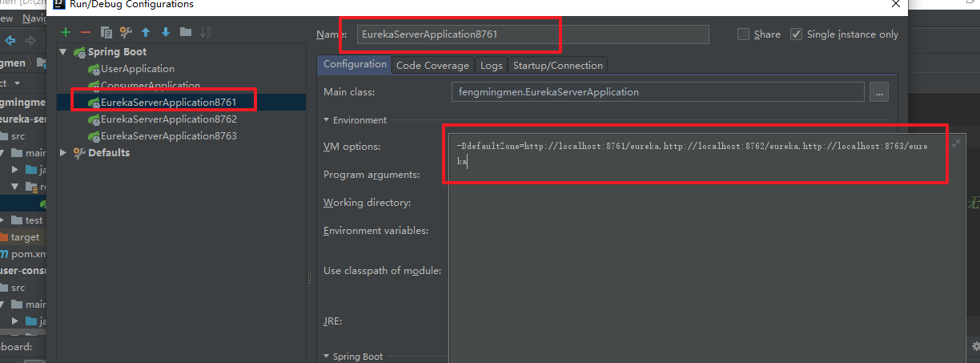The image size is (980, 363).
Task: Collapse the expanded VM options editor
Action: [955, 143]
